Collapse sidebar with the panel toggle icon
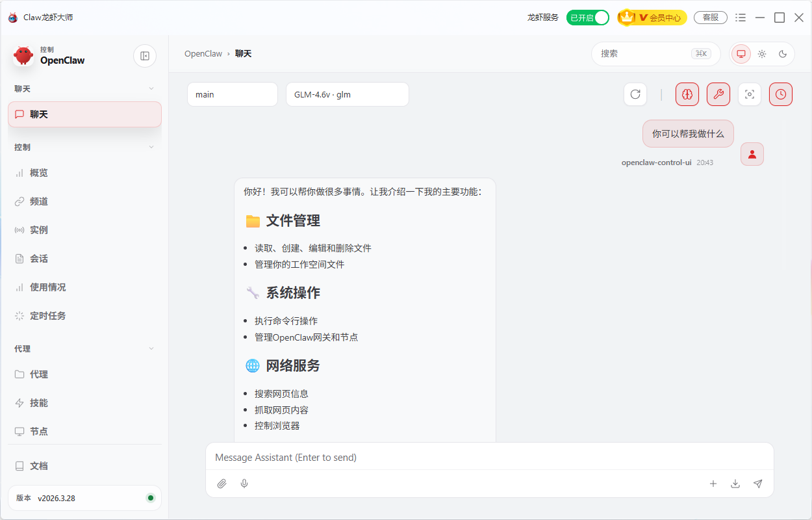Screen dimensions: 812x520 click(145, 56)
